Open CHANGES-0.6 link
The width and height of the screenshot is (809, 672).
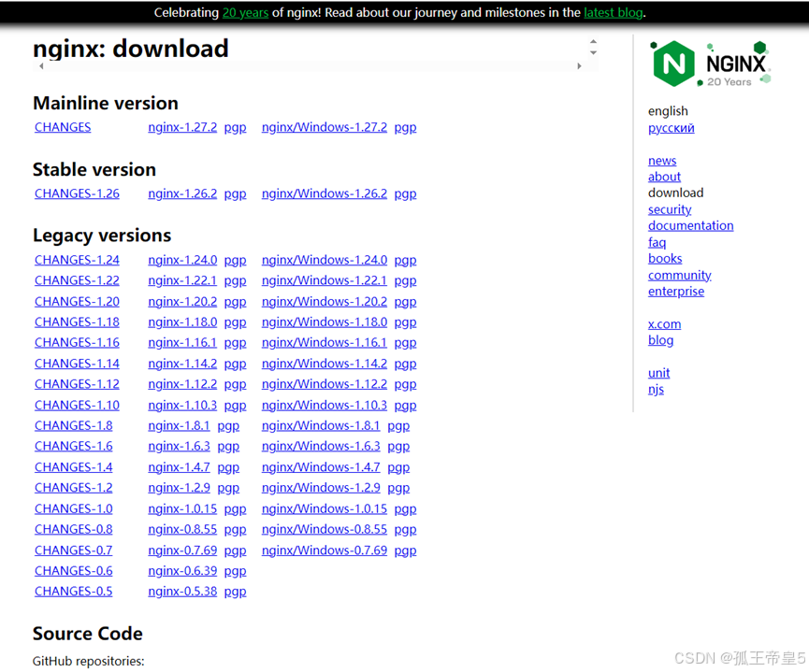(x=73, y=571)
